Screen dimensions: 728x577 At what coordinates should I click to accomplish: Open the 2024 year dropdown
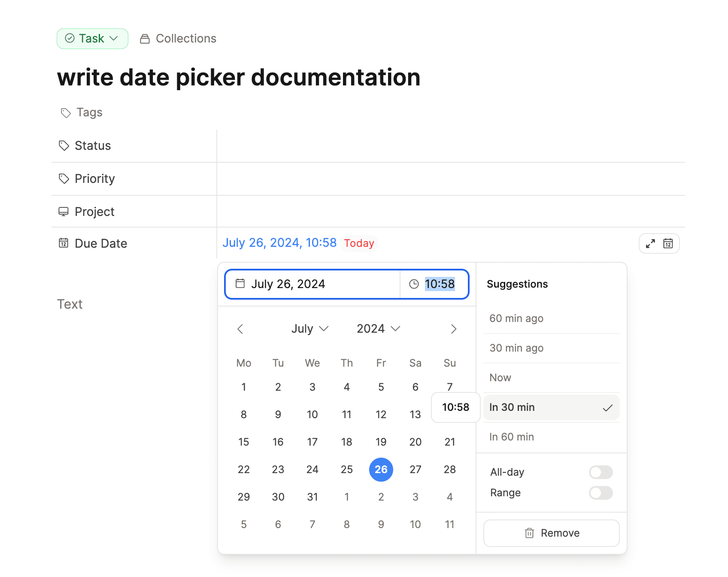tap(377, 328)
